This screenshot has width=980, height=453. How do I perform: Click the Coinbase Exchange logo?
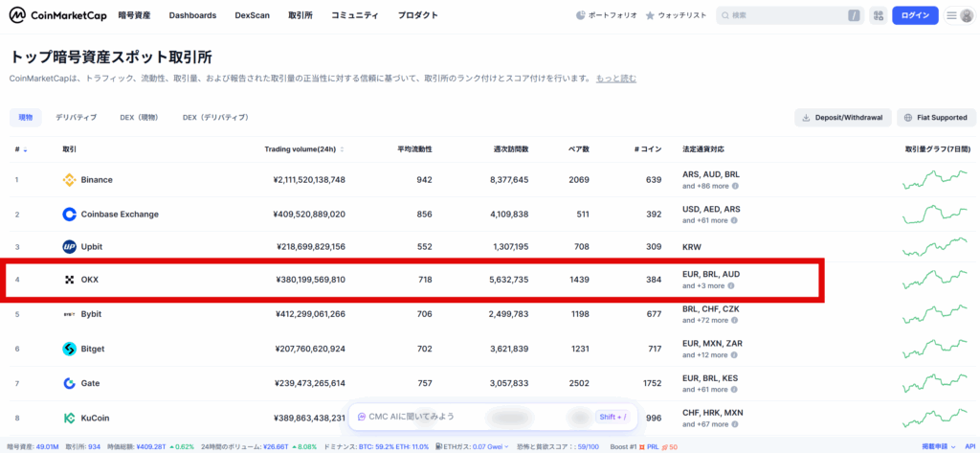pos(69,215)
